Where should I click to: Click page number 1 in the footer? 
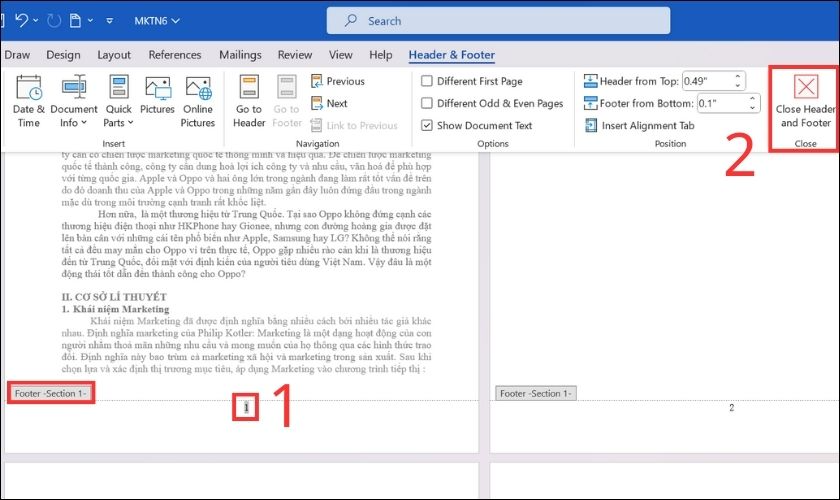tap(246, 408)
